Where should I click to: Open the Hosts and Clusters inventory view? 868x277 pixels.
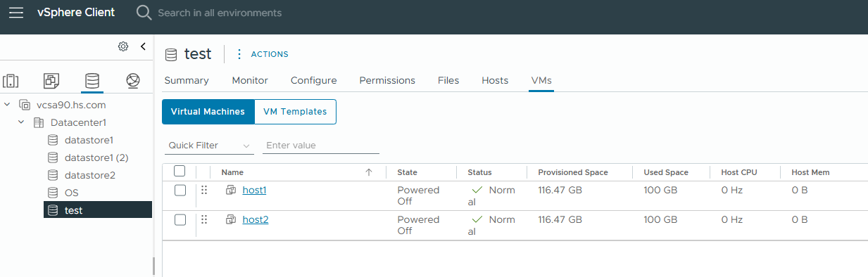[x=11, y=81]
